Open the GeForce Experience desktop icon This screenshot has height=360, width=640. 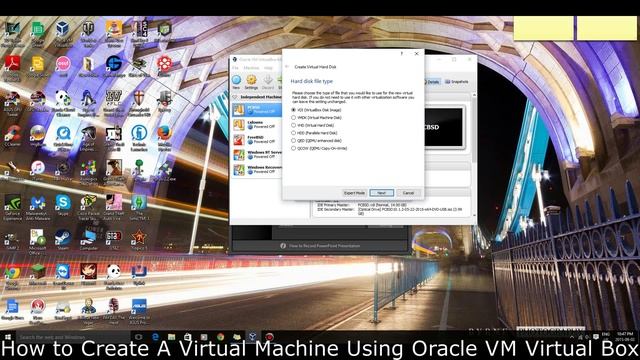(x=12, y=207)
